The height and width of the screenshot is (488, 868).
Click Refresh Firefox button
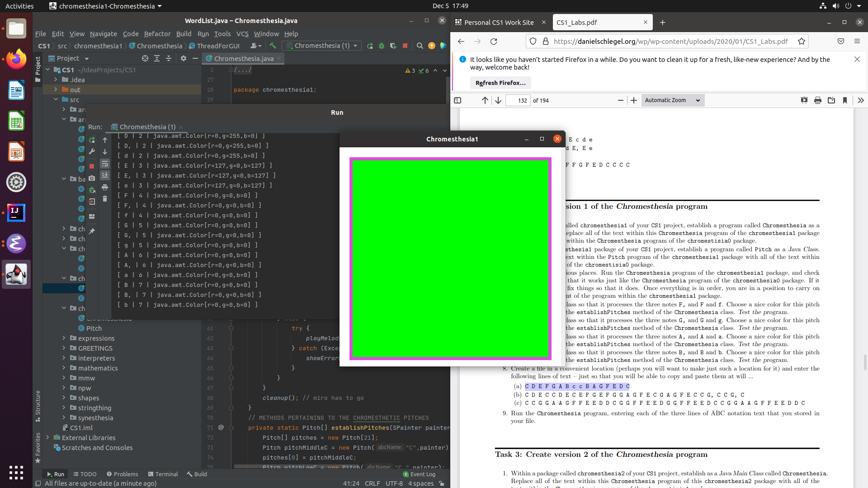click(x=500, y=83)
